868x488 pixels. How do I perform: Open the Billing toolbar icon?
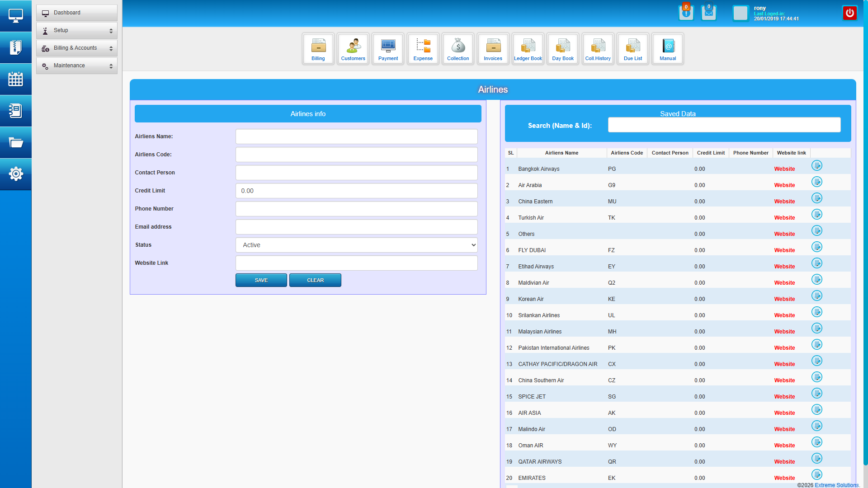(318, 48)
